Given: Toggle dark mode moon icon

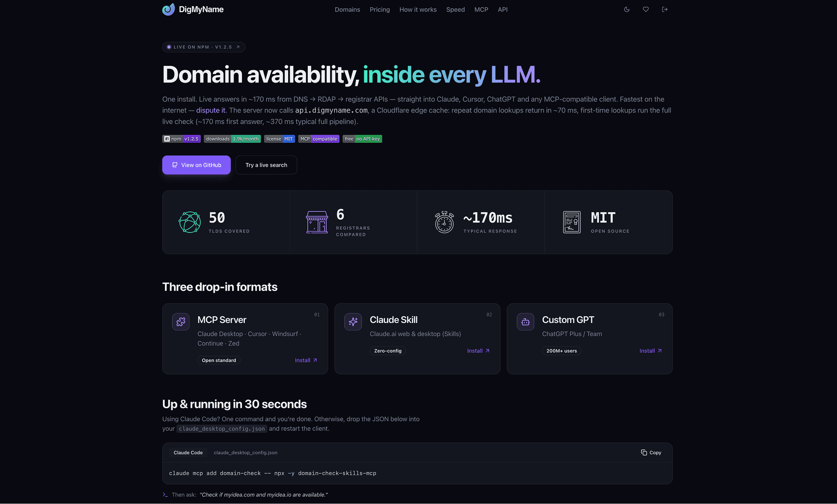Looking at the screenshot, I should 627,9.
